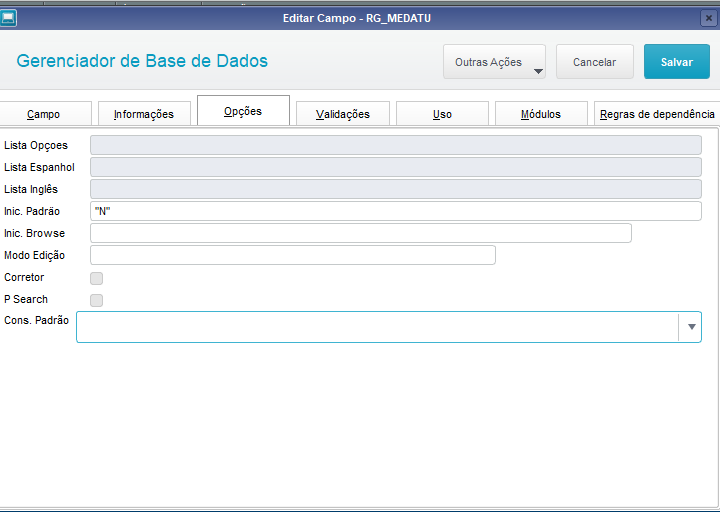The width and height of the screenshot is (720, 512).
Task: Click the Lista Inglês field
Action: [396, 189]
